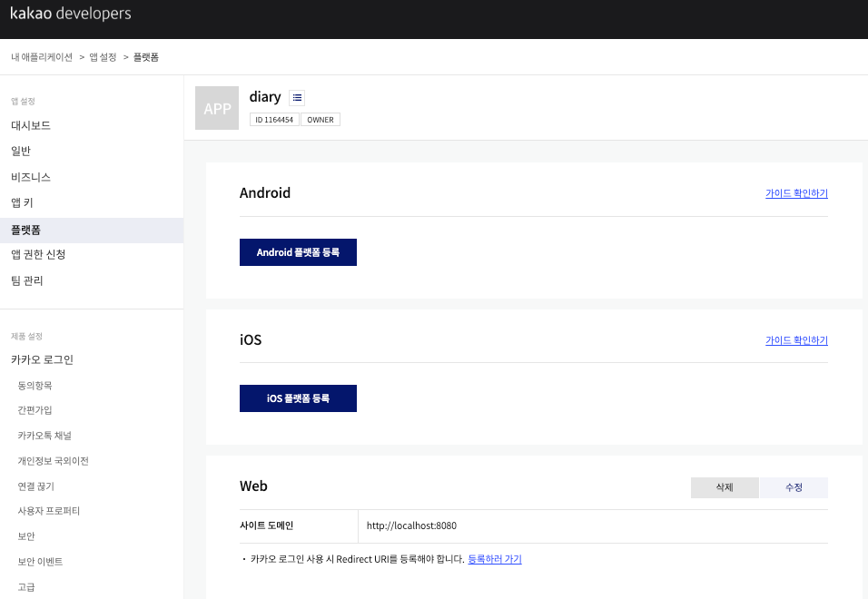Open 카카오톡 채널 submenu

44,436
